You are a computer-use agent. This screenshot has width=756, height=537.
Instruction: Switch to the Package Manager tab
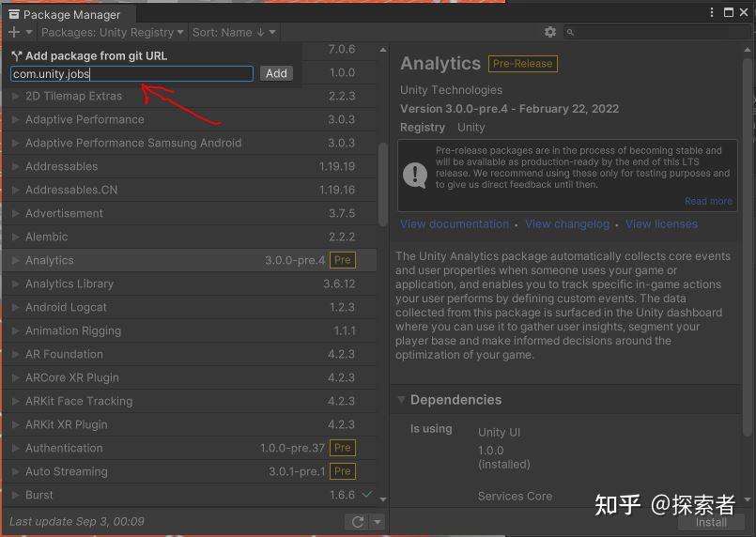coord(69,14)
